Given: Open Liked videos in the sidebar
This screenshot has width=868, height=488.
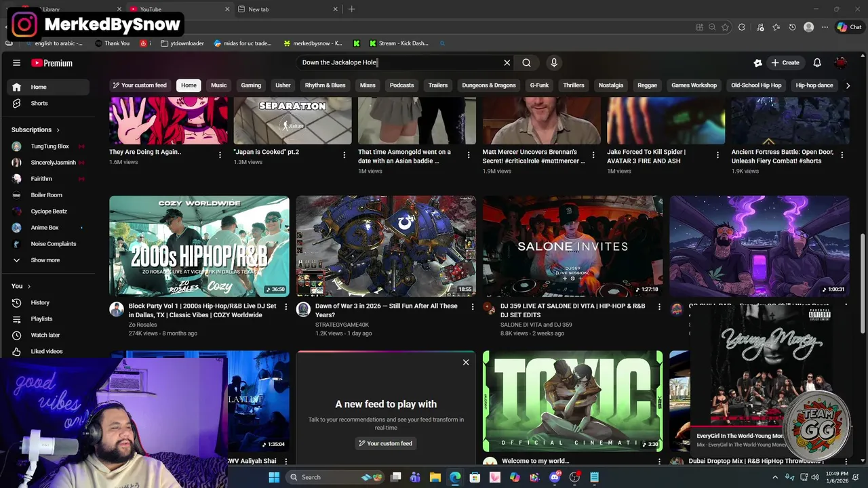Looking at the screenshot, I should (47, 351).
